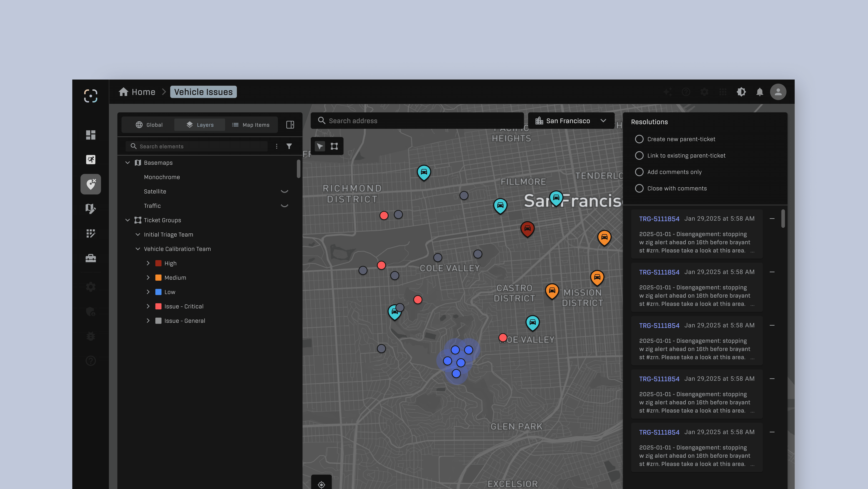This screenshot has height=489, width=868.
Task: Open the more options menu beside Search elements
Action: tap(277, 146)
